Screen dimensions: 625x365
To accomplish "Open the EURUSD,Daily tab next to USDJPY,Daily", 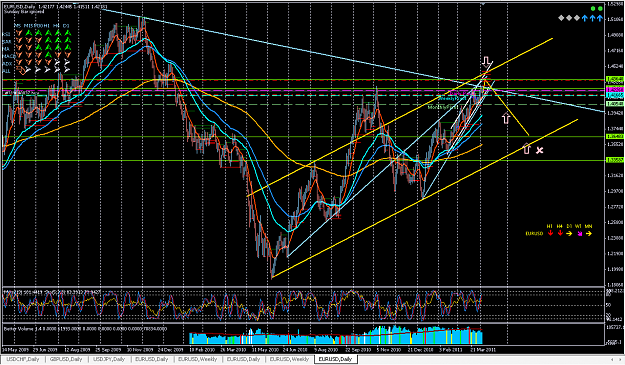I will tap(151, 359).
